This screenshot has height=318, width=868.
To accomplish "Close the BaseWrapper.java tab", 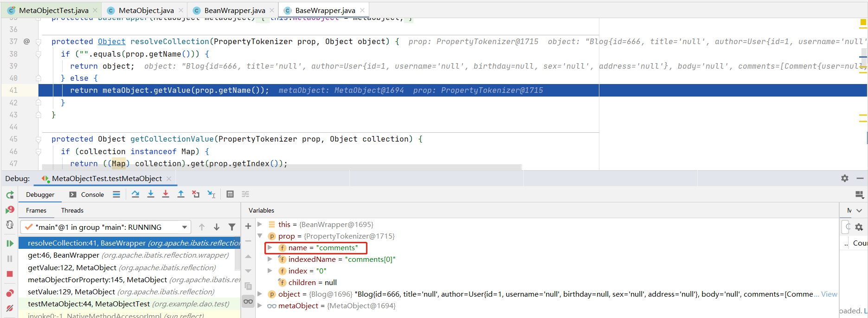I will [362, 10].
